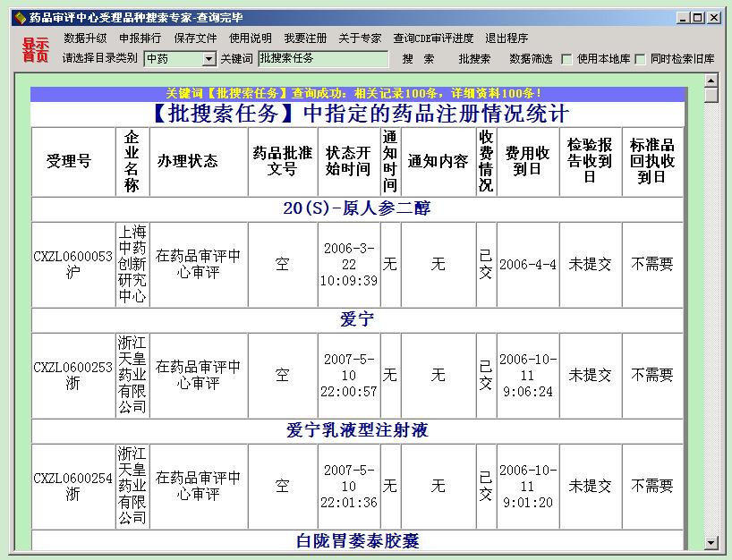
Task: Click the drug name 白陇胃萎泰胶囊
Action: [x=357, y=541]
